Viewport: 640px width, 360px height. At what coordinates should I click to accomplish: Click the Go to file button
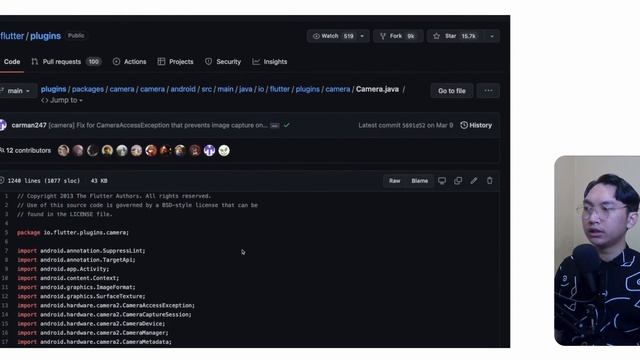[451, 91]
